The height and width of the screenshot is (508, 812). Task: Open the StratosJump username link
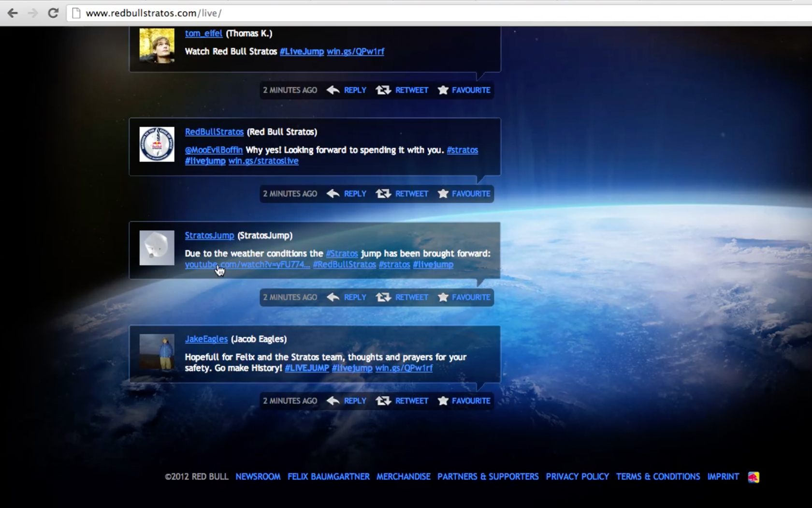(209, 236)
